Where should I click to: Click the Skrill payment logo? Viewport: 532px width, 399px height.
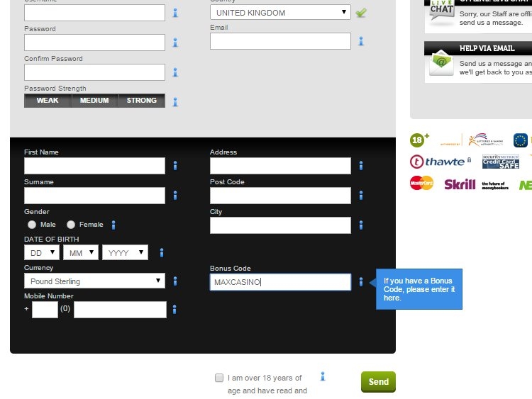(460, 184)
